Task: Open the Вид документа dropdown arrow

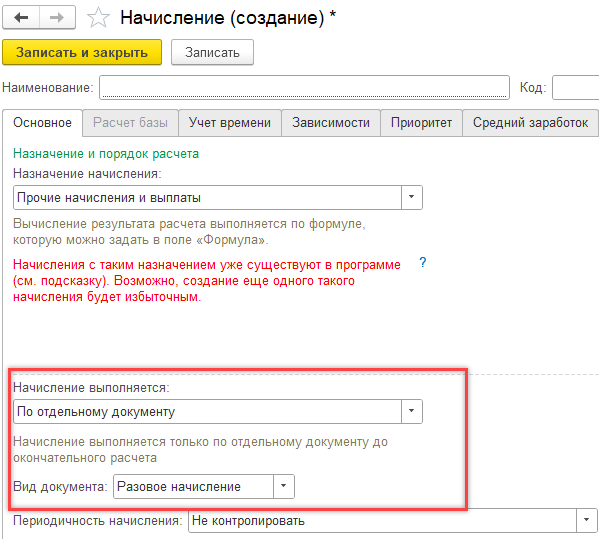Action: pos(283,486)
